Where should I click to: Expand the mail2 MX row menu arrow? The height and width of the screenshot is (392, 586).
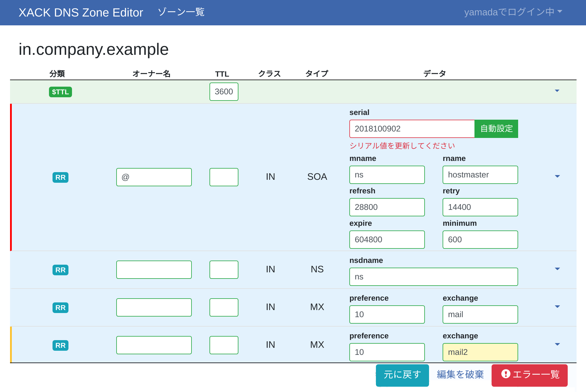(557, 344)
